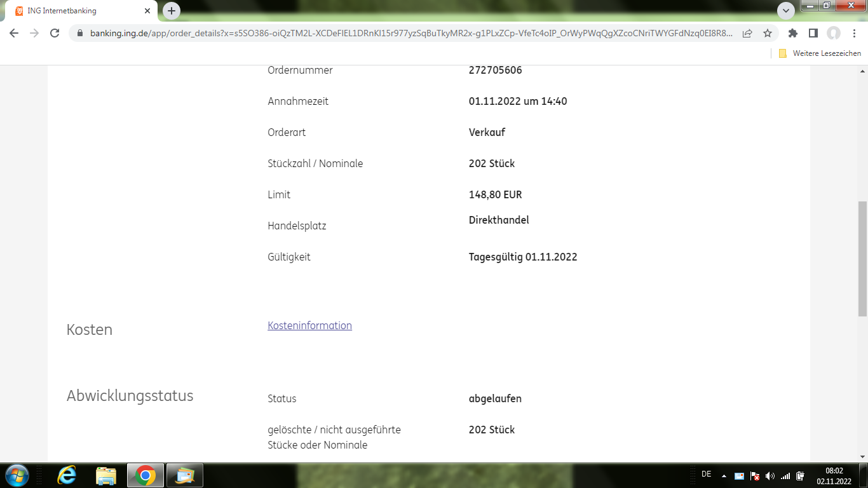The height and width of the screenshot is (488, 868).
Task: Bookmark the page with the star icon
Action: [x=767, y=33]
